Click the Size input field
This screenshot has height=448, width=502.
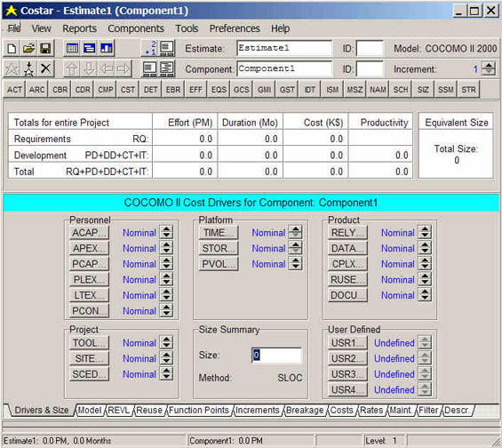pyautogui.click(x=276, y=356)
